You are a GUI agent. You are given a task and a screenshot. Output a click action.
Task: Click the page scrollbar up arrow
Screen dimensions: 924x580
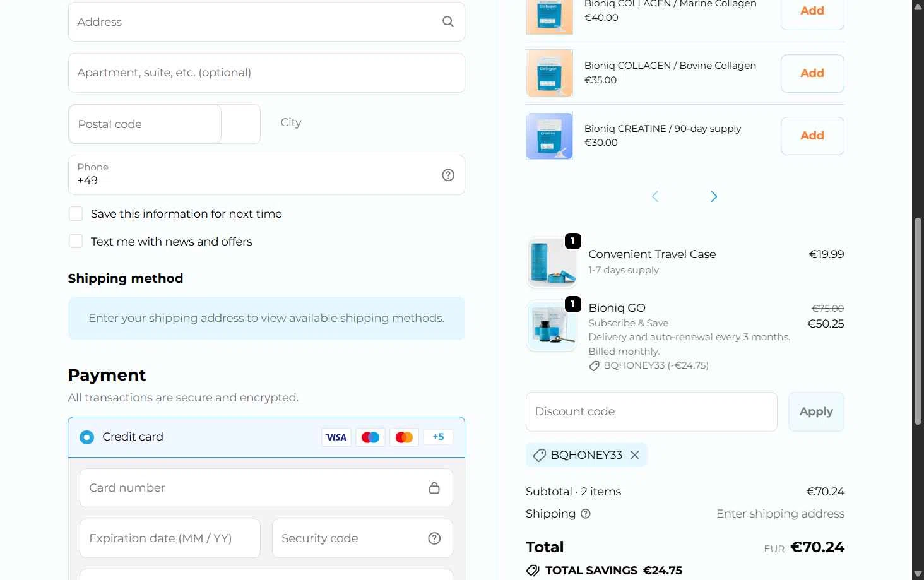click(x=918, y=6)
